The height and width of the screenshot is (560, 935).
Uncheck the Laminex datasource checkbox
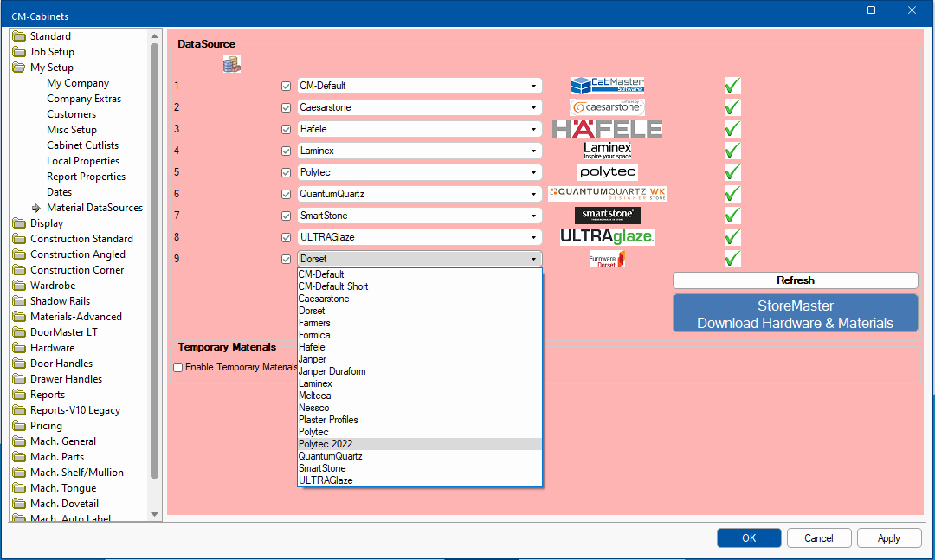pyautogui.click(x=287, y=151)
